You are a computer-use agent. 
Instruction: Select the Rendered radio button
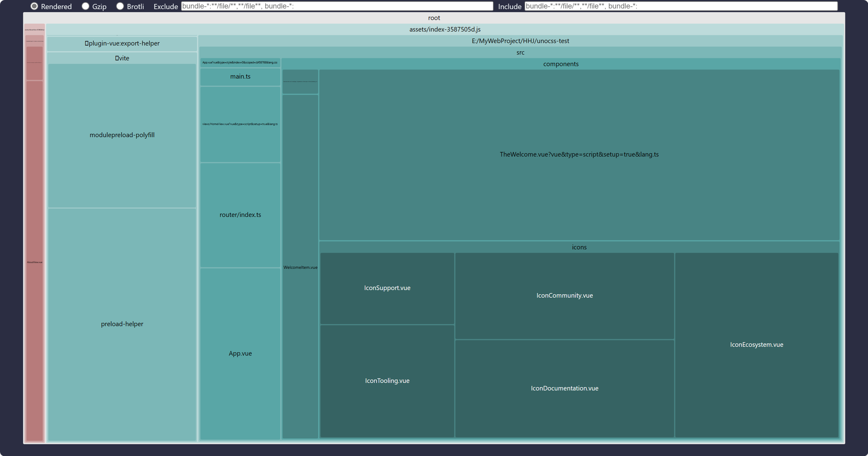pos(34,6)
